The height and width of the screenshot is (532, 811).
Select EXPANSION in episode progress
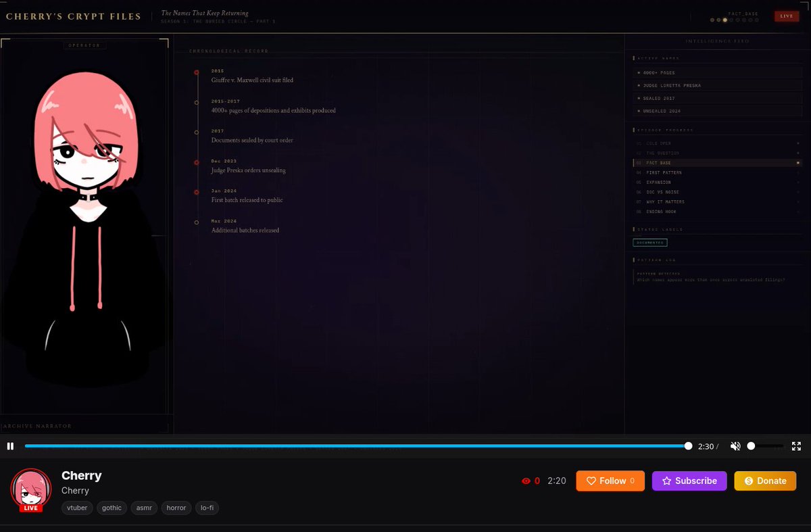[x=717, y=183]
